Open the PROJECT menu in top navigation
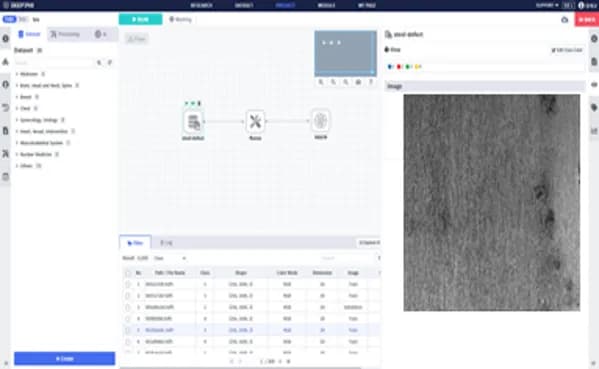Screen dimensions: 599x369 [285, 5]
